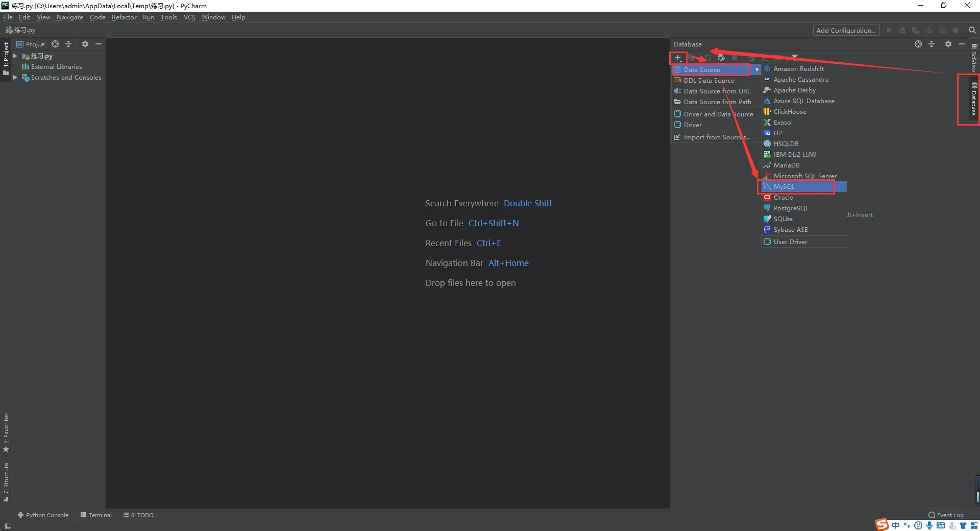Click the Debug bug icon in toolbar

point(902,30)
